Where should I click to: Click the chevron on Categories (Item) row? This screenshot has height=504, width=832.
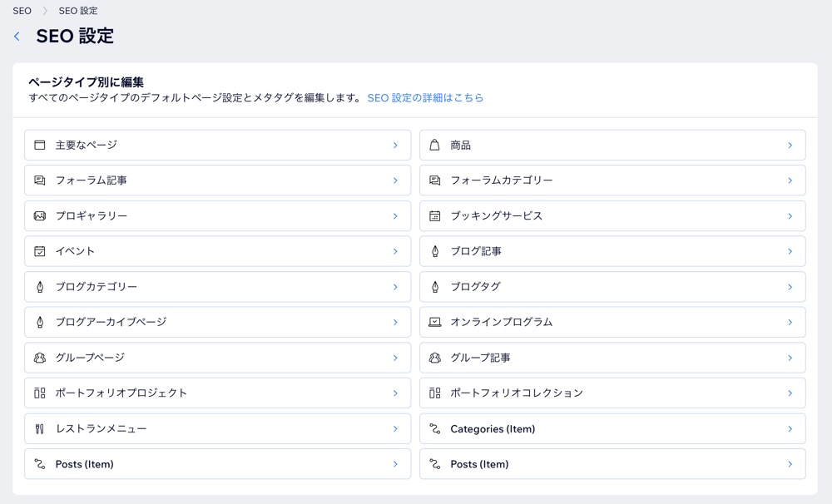click(790, 428)
